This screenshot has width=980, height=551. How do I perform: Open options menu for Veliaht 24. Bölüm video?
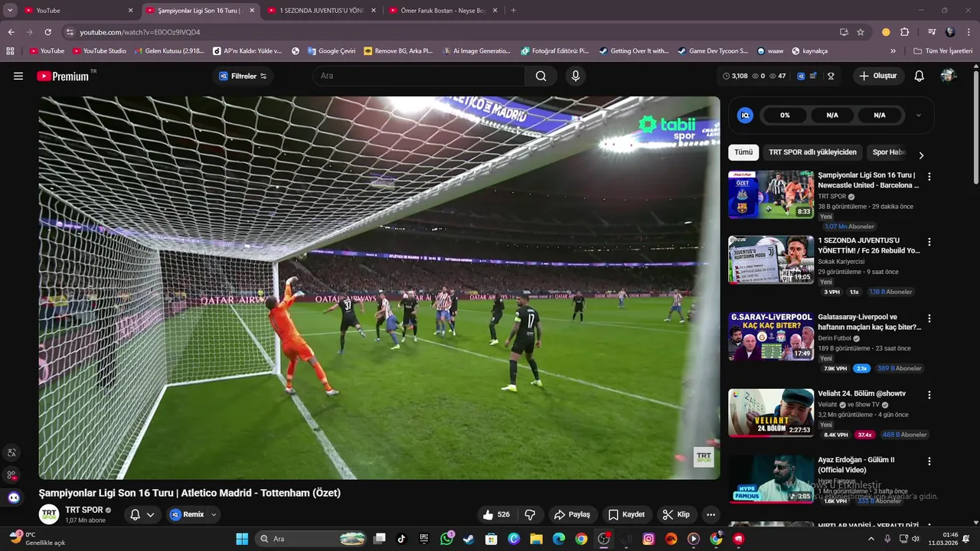pyautogui.click(x=929, y=395)
